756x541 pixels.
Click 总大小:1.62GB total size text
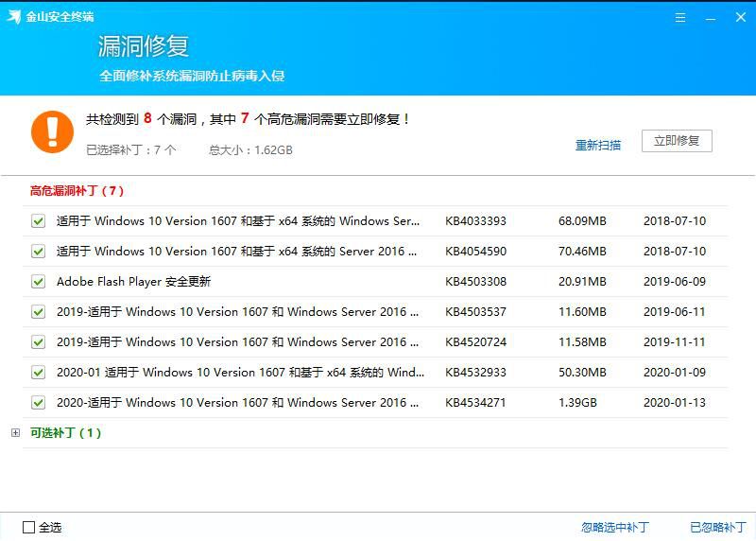(x=250, y=150)
